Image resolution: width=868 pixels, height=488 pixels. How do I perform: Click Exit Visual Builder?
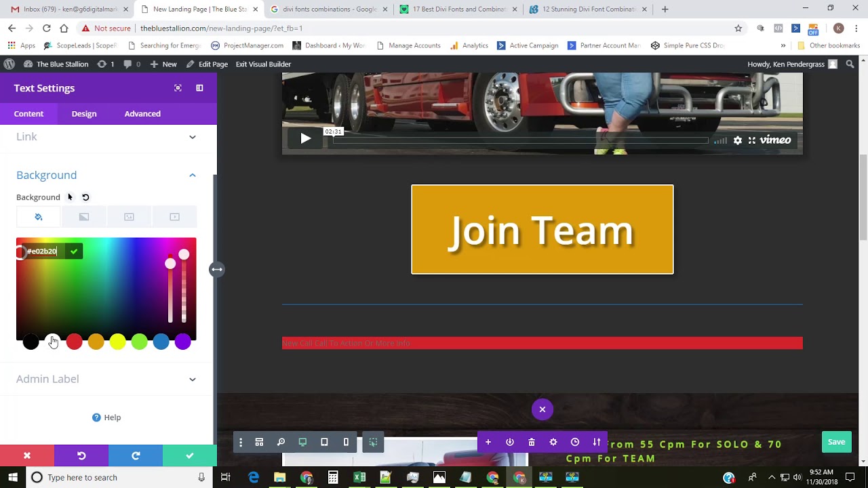point(263,64)
